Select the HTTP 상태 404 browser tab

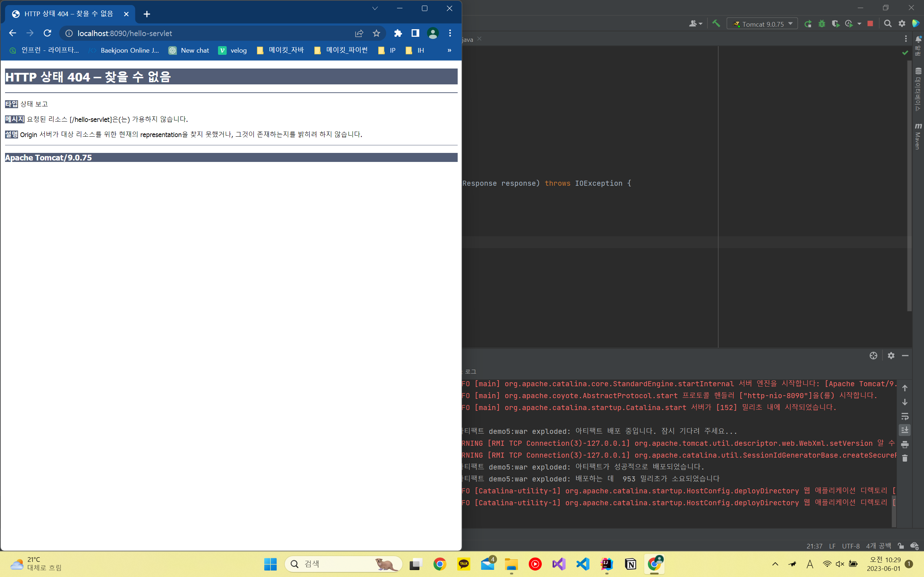tap(69, 14)
